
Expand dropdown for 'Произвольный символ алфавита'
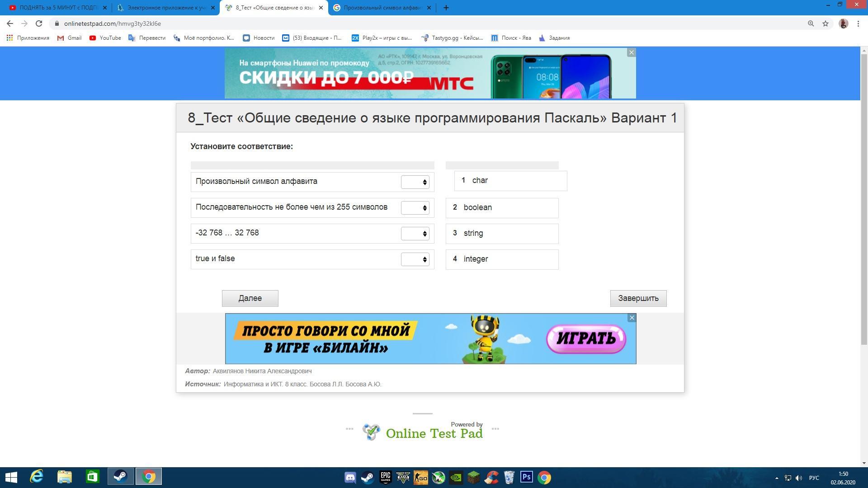(x=415, y=182)
